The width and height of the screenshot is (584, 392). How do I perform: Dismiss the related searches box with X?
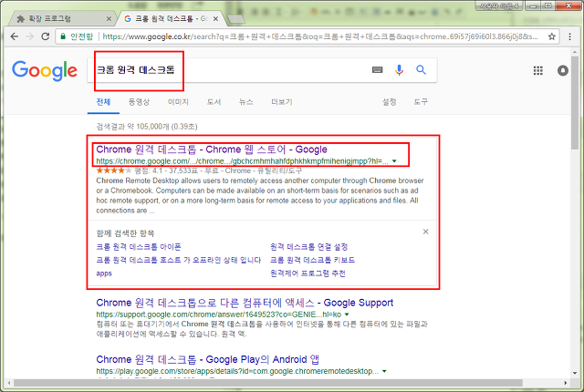pos(426,232)
